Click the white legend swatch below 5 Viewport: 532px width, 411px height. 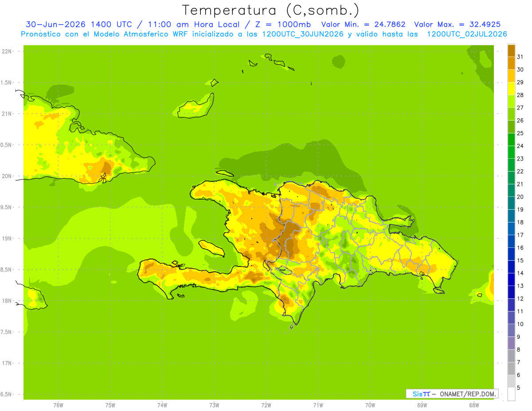pyautogui.click(x=511, y=394)
